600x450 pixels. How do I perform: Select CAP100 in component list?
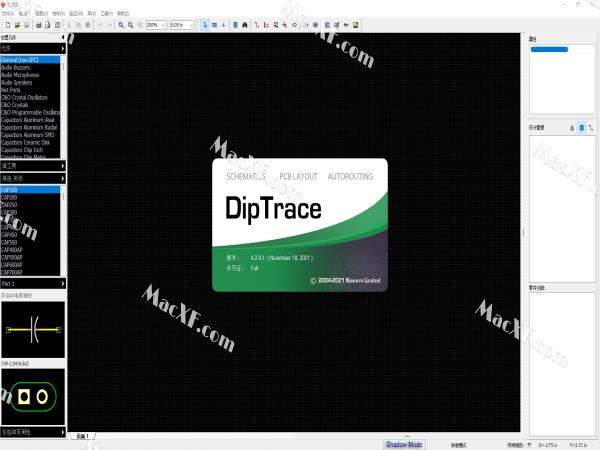tap(30, 190)
